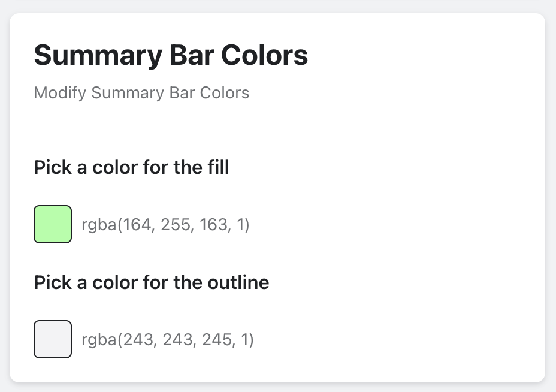Click the gray description text below the title
The height and width of the screenshot is (392, 556).
141,93
